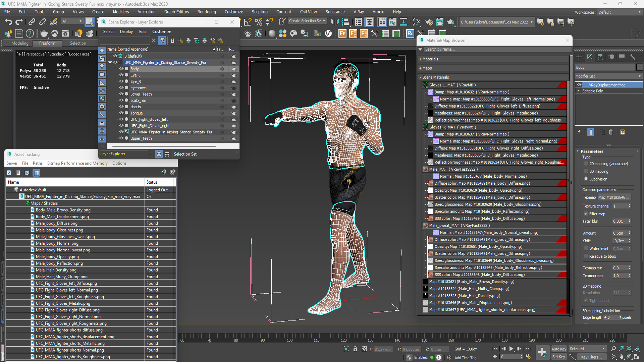Select the 3D mapping radio button
Viewport: 644px width, 362px height.
pyautogui.click(x=586, y=171)
